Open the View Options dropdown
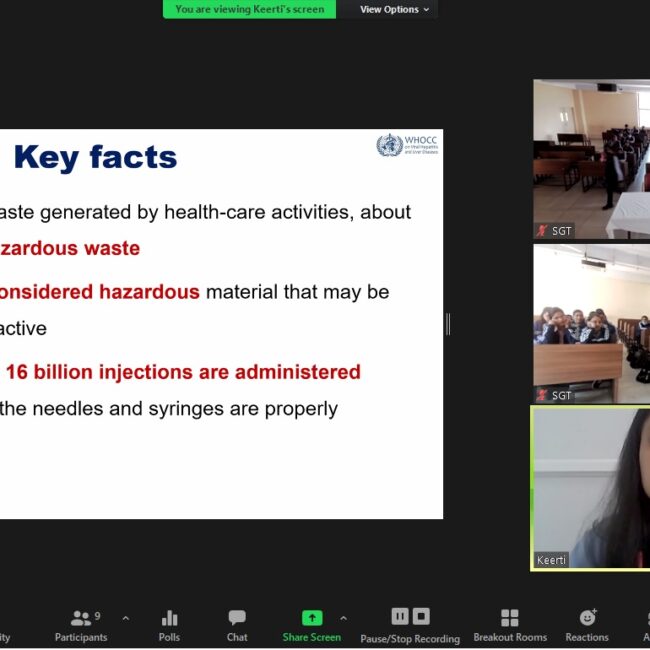The height and width of the screenshot is (650, 650). [395, 9]
